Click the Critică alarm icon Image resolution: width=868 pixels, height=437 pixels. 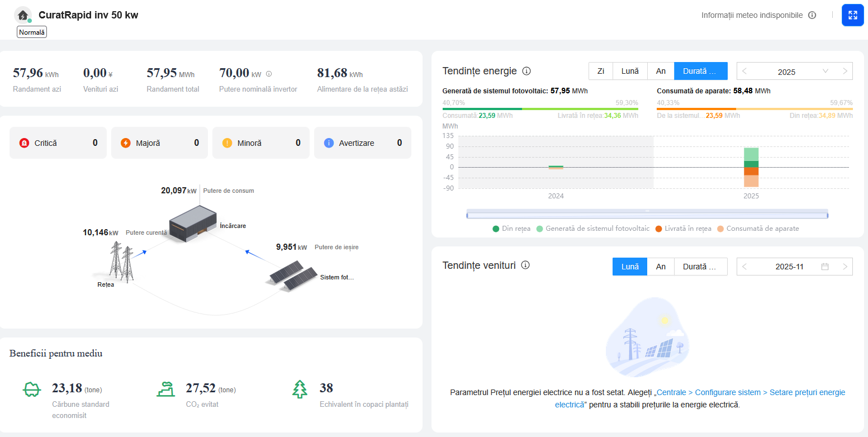tap(24, 143)
